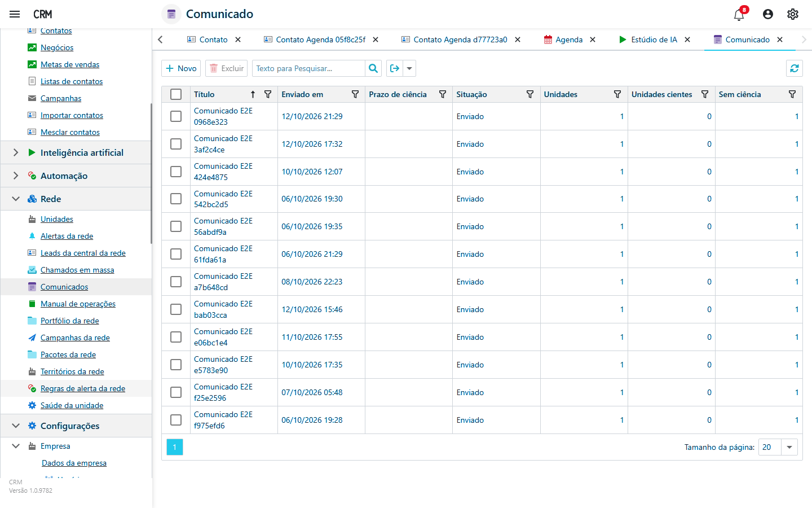Switch to the Agenda tab
This screenshot has width=812, height=508.
[x=563, y=40]
